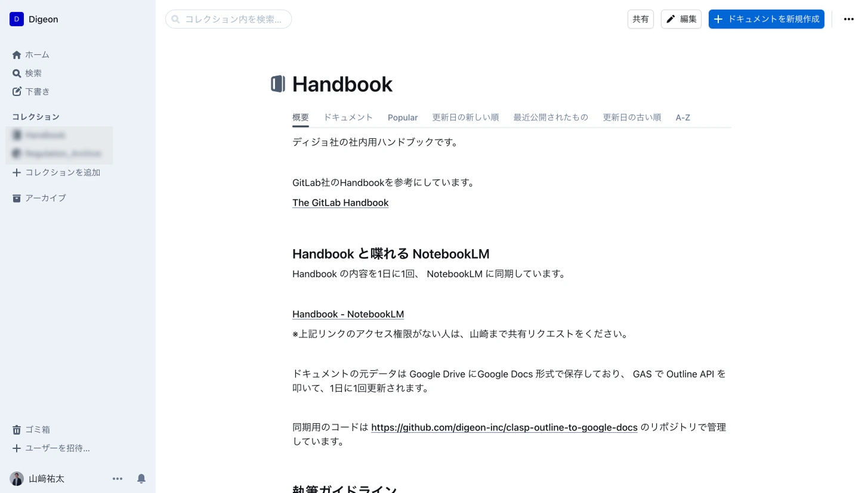
Task: Click the sentence about 共有リクエスト
Action: (x=461, y=334)
